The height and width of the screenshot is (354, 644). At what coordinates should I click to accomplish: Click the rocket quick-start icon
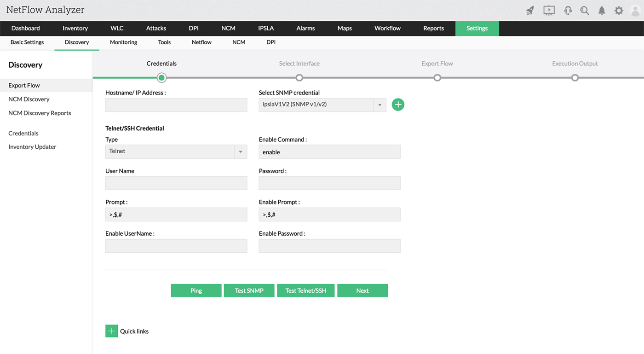(530, 11)
